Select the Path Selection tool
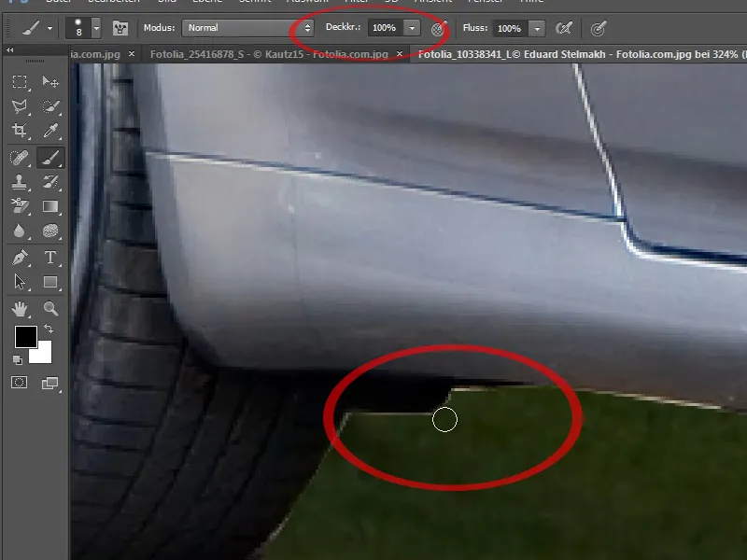The image size is (747, 560). 20,282
